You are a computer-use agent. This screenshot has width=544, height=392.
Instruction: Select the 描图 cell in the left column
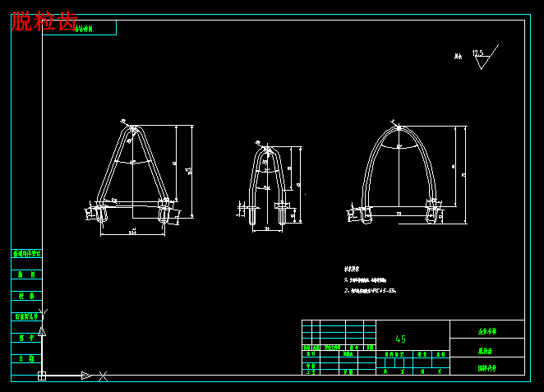(27, 274)
